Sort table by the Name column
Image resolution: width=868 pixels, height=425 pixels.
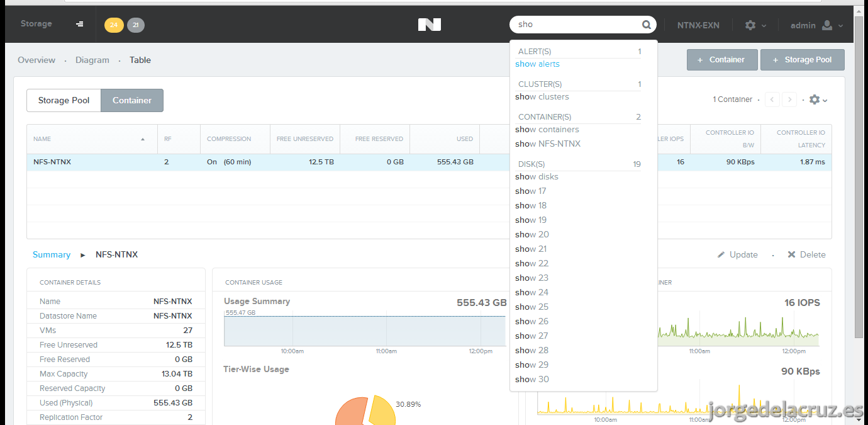(89, 139)
